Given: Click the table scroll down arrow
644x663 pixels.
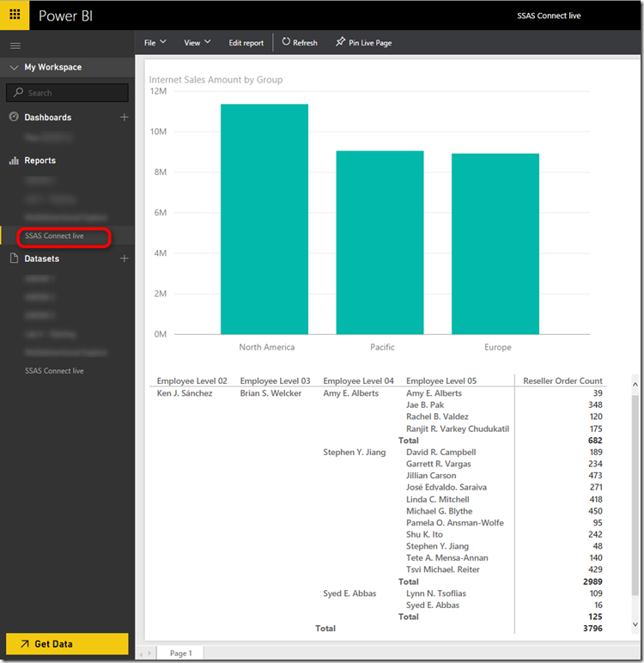Looking at the screenshot, I should coord(635,624).
